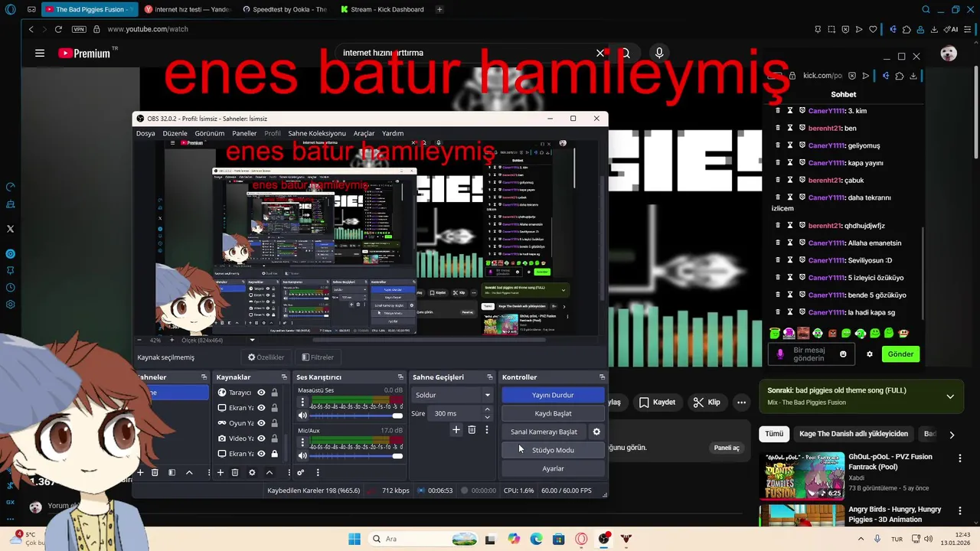Screen dimensions: 980x551
Task: Open source properties gear in Kaynaklar
Action: tap(252, 472)
